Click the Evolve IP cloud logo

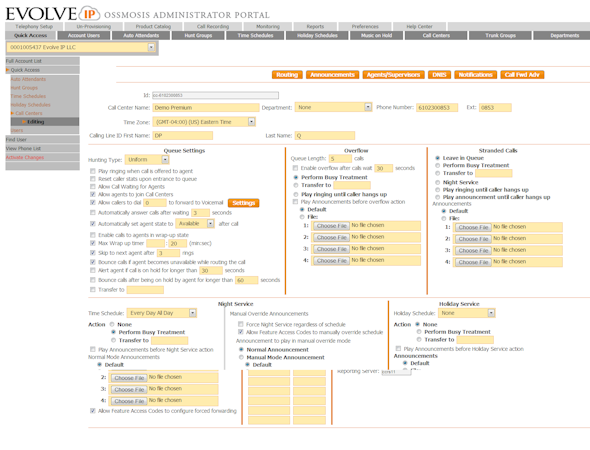click(x=89, y=14)
